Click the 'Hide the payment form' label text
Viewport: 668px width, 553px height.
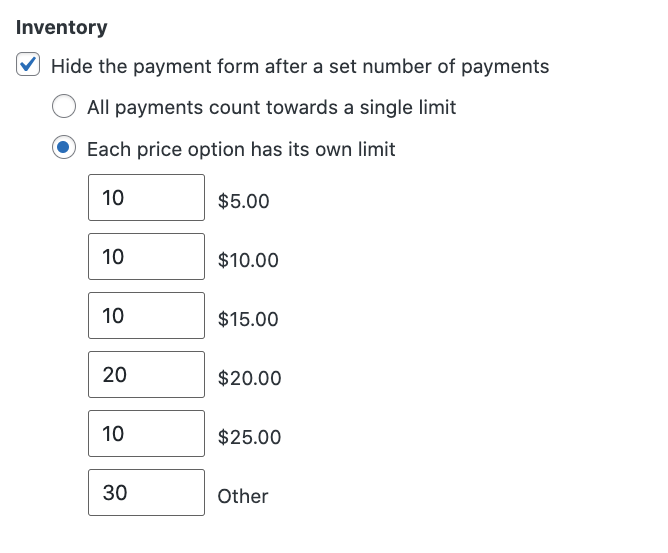point(300,67)
